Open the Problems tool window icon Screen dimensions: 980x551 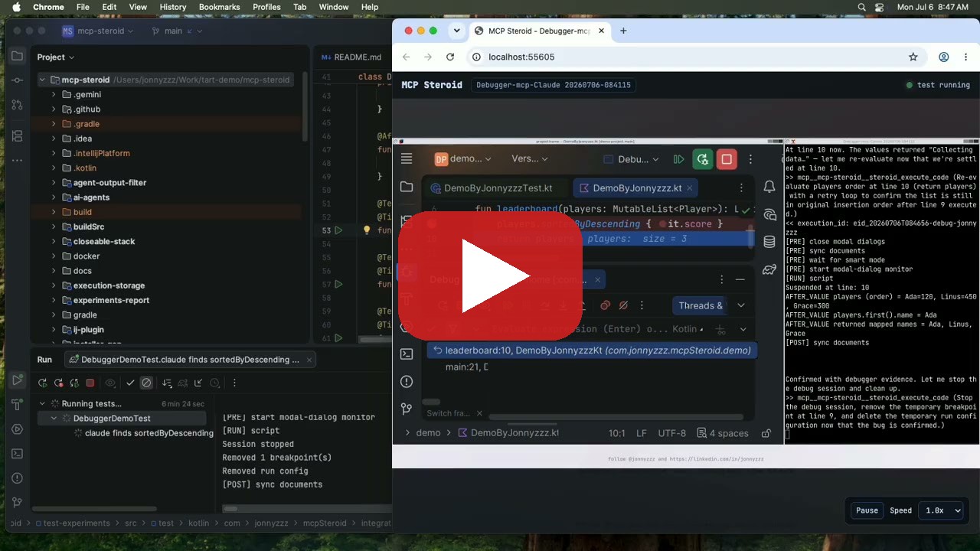click(x=17, y=478)
